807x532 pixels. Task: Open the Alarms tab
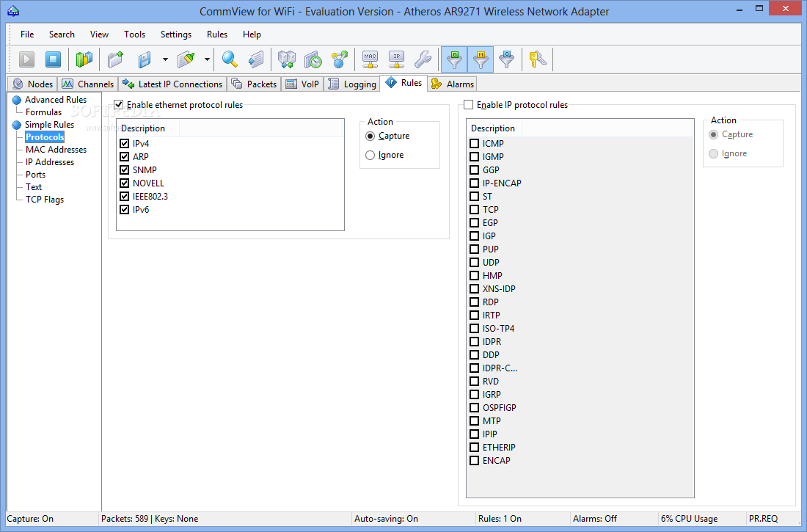[x=453, y=84]
